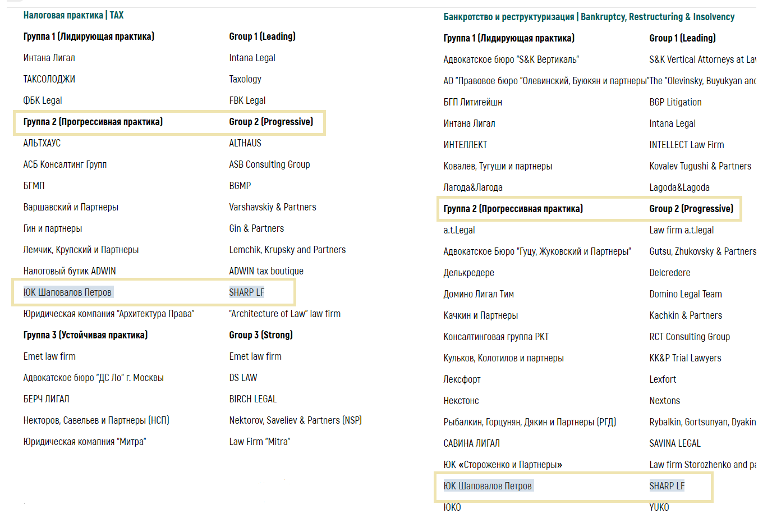The height and width of the screenshot is (532, 772).
Task: Click 'АСБ Консалтинг Групп' row
Action: tap(65, 164)
